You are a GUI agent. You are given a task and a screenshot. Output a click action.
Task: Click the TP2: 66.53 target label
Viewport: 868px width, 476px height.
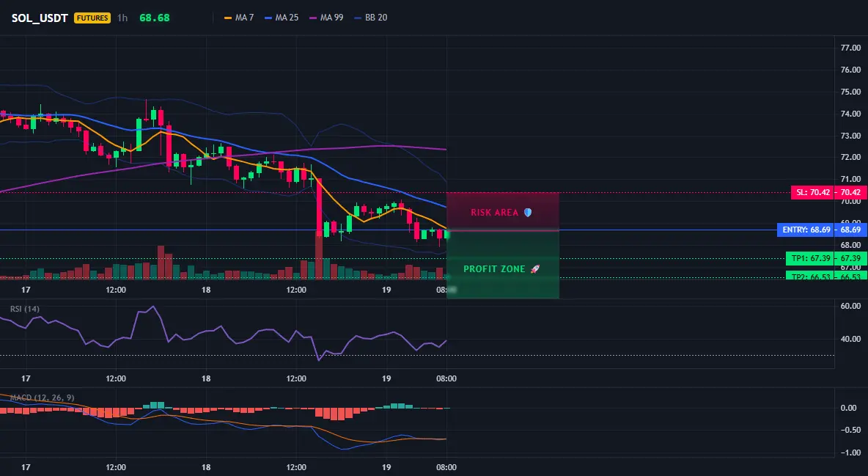[810, 277]
